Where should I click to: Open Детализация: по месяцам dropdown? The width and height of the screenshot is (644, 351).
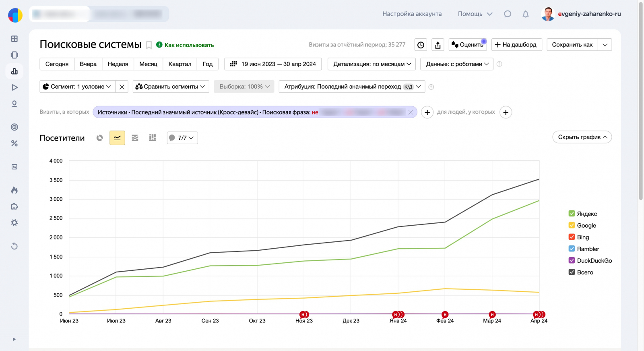pos(372,64)
